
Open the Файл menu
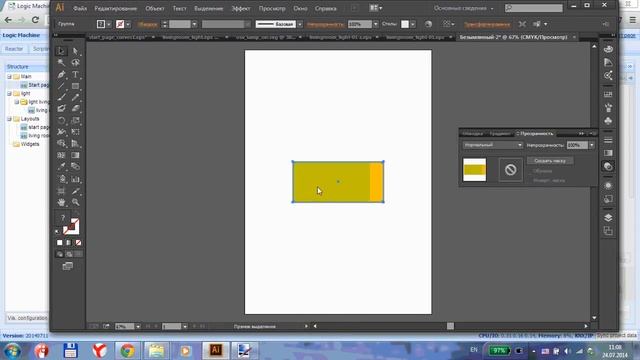pyautogui.click(x=80, y=8)
